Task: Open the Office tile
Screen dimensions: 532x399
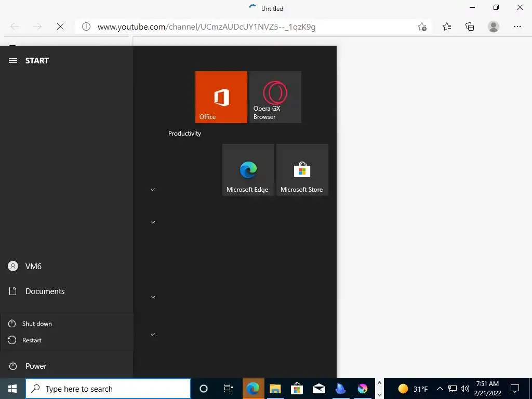Action: pos(221,97)
